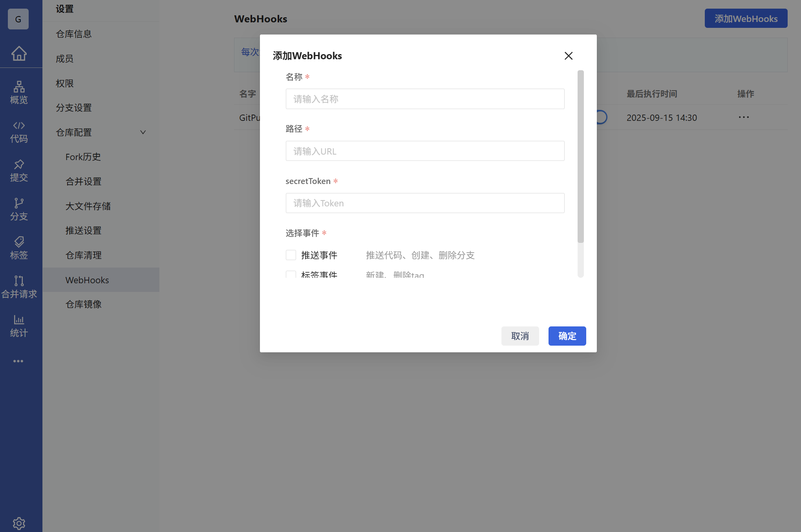Click the dialog's vertical scrollbar
This screenshot has width=801, height=532.
(x=580, y=157)
